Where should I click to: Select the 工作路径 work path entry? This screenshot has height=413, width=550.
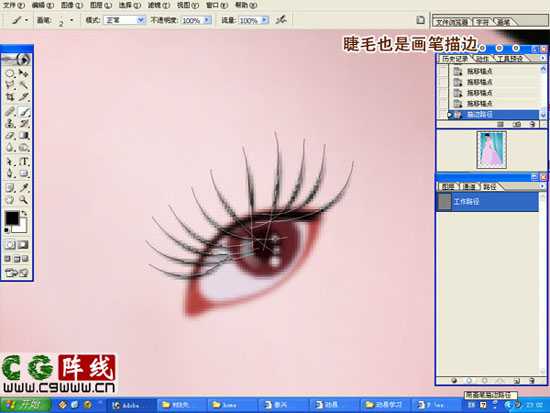tap(487, 202)
